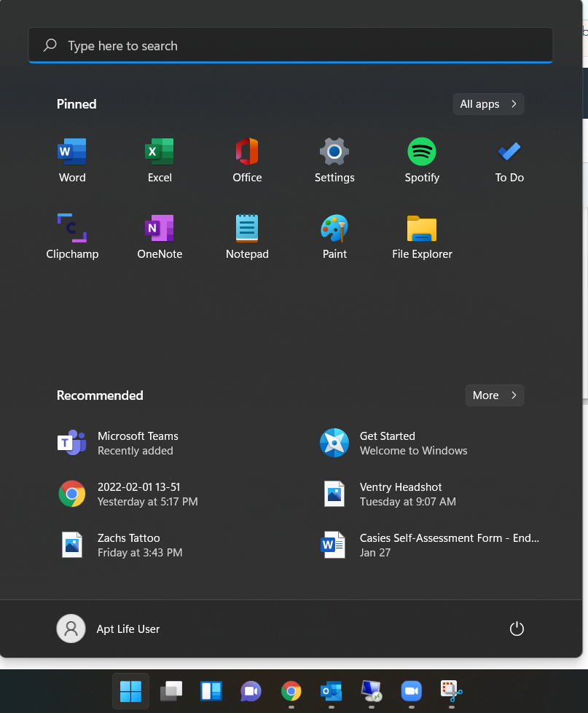Click the search magnifier icon
Screen dimensions: 588x713
[50, 45]
